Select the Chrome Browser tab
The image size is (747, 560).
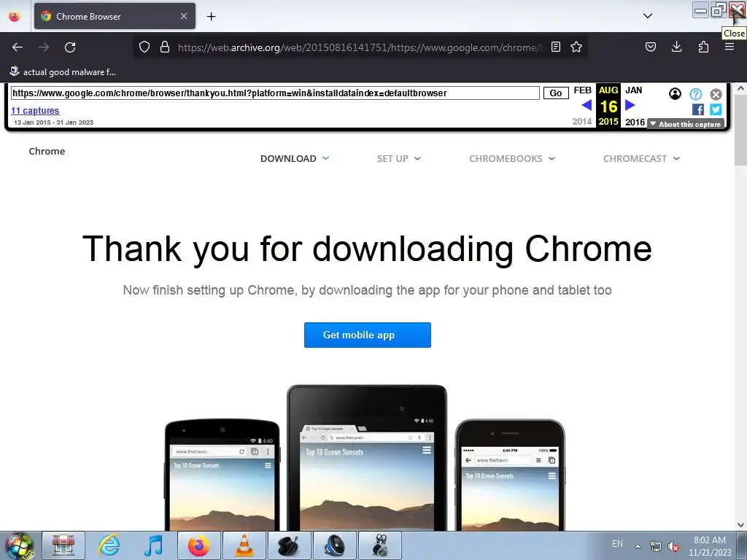[115, 16]
